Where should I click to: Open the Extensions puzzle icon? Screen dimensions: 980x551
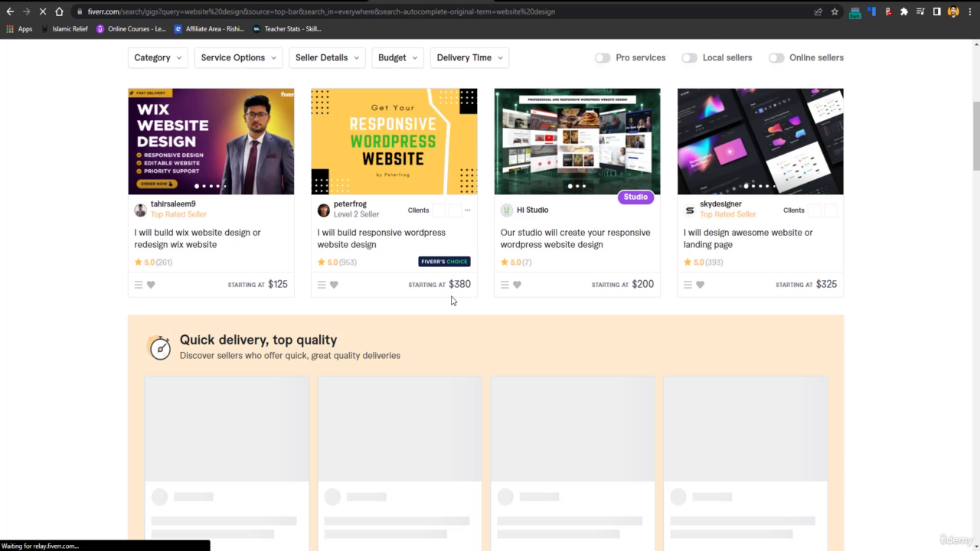pos(904,11)
